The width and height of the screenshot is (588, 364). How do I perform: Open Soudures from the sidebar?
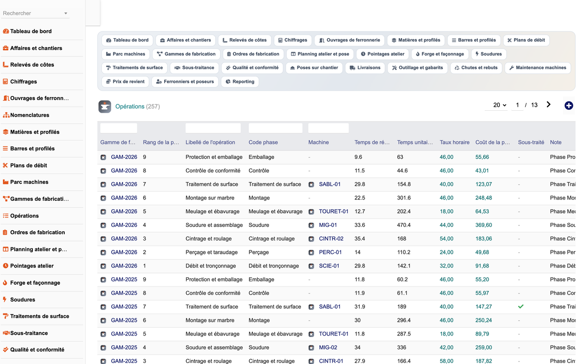23,299
